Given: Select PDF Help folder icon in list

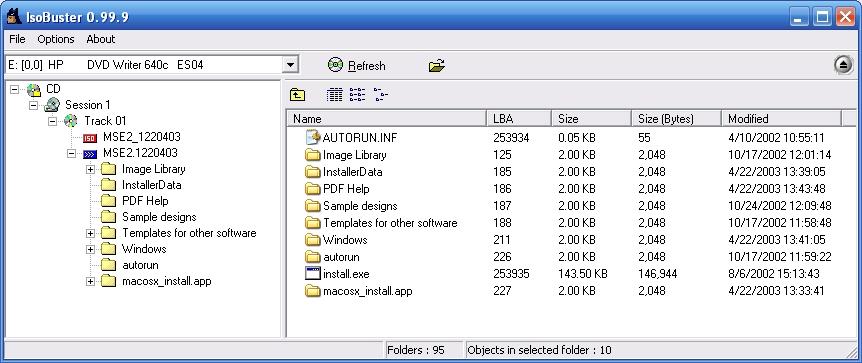Looking at the screenshot, I should click(313, 189).
